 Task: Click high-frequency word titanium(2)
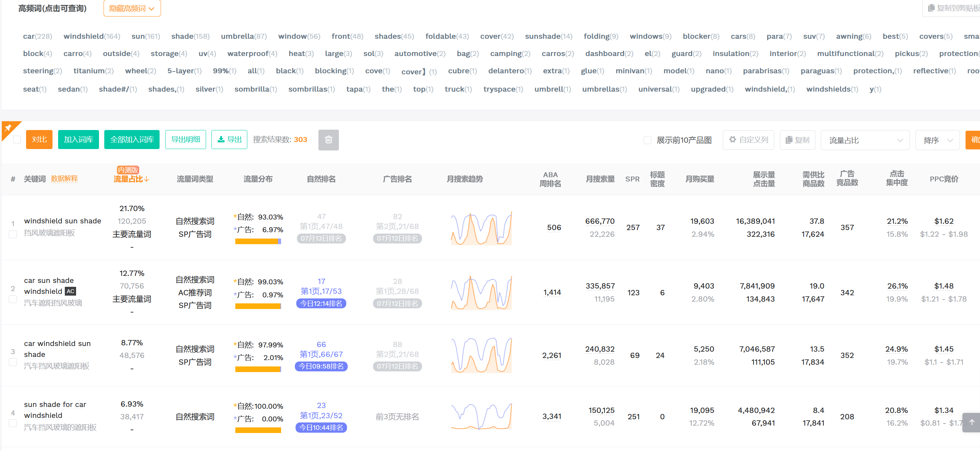94,71
